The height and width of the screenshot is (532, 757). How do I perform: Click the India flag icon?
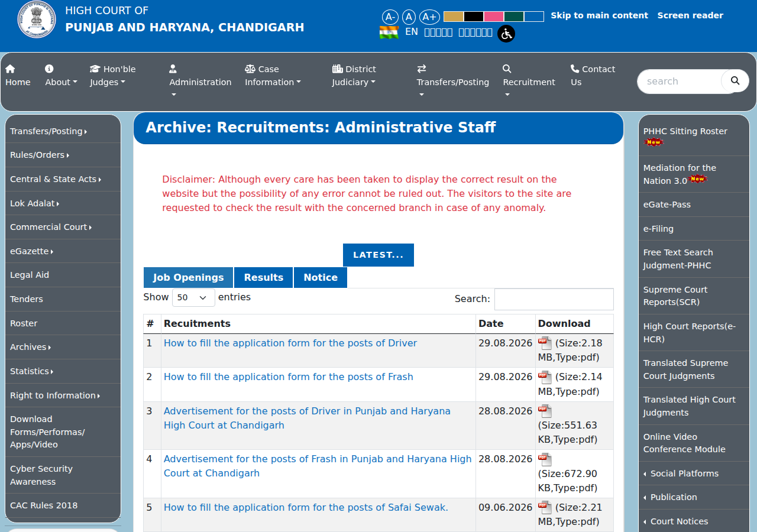click(x=389, y=32)
